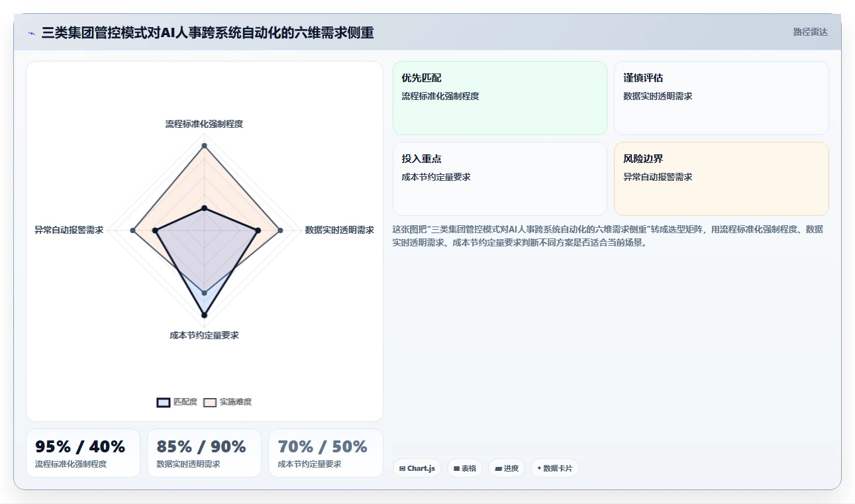This screenshot has width=855, height=504.
Task: Toggle the 实施难度 legend item
Action: pos(227,402)
